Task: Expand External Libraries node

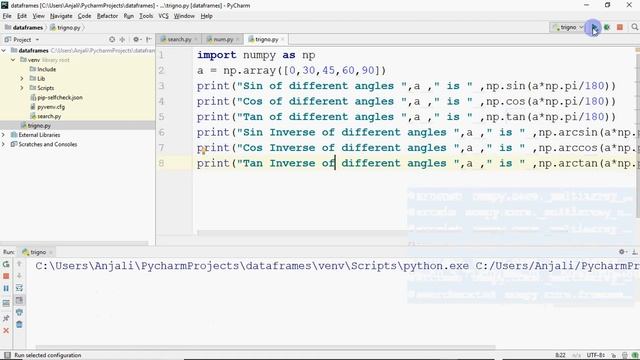Action: (4, 135)
